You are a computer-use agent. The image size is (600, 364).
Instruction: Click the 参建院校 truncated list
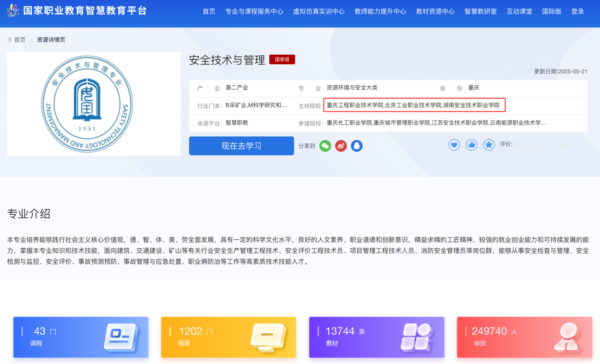click(436, 123)
